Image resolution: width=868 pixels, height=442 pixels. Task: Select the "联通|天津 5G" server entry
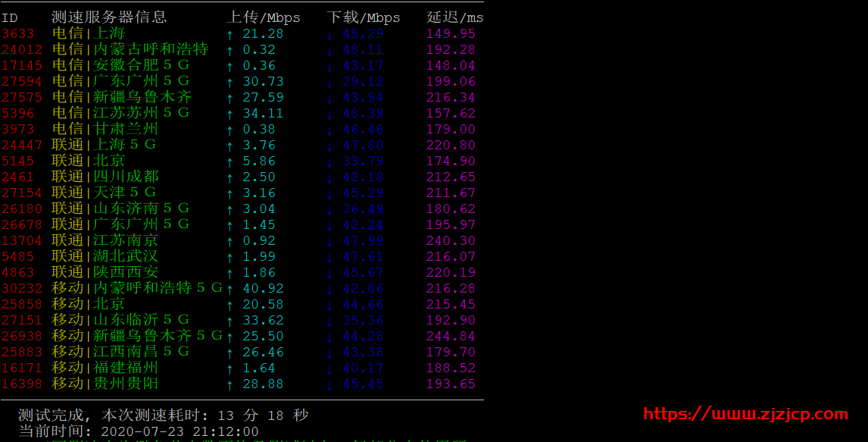104,193
